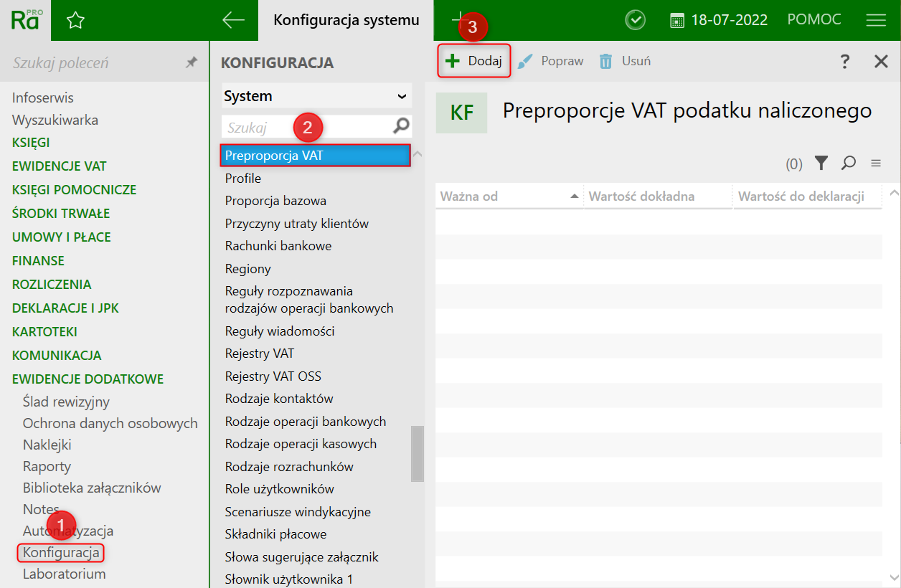Open the EWIDENCJE VAT menu
The height and width of the screenshot is (588, 901).
tap(59, 166)
